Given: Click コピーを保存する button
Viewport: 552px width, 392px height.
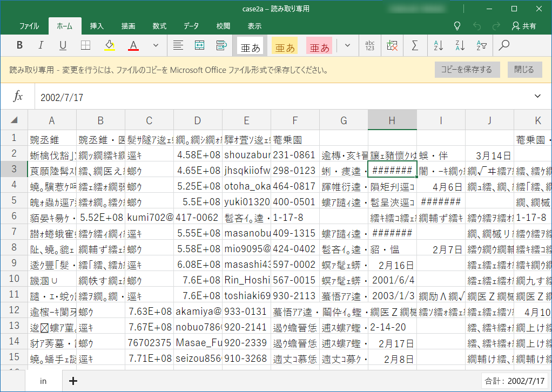Looking at the screenshot, I should tap(467, 70).
